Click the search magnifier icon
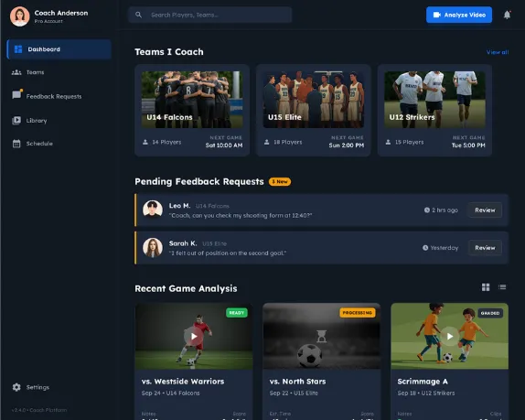 (x=138, y=15)
